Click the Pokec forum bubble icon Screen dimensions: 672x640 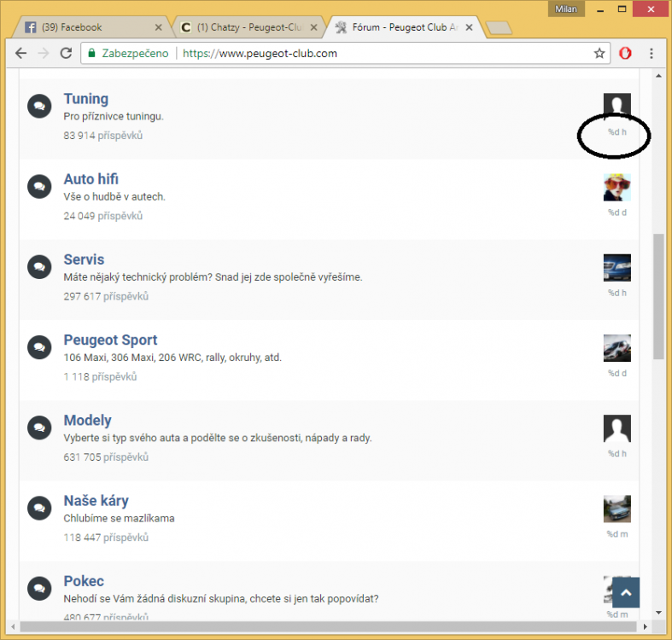click(39, 589)
